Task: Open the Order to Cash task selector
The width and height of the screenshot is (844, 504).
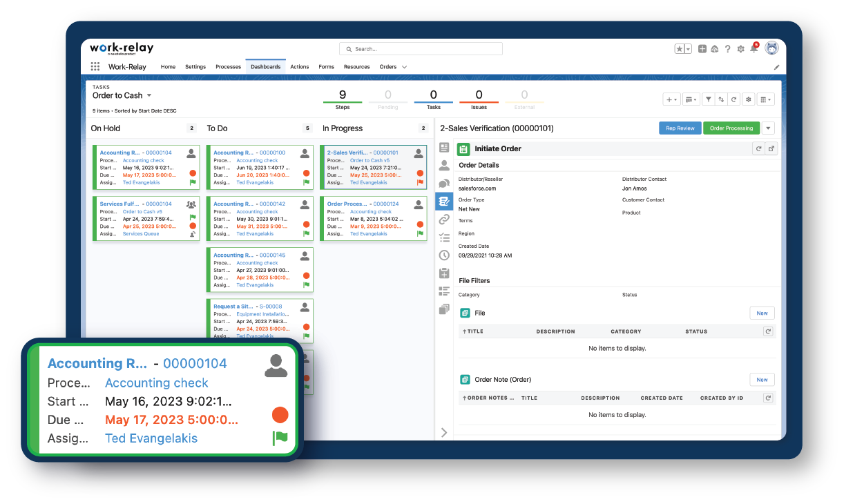Action: (123, 95)
